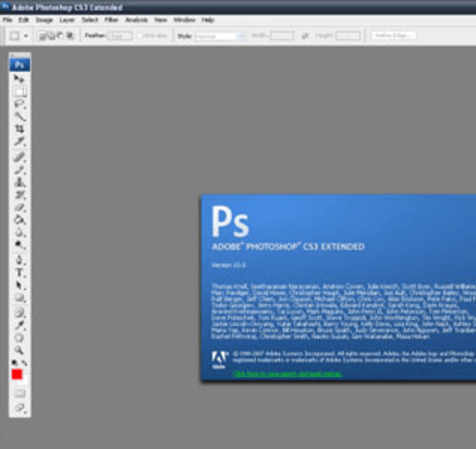Open the Help menu
The height and width of the screenshot is (449, 476).
click(x=208, y=20)
